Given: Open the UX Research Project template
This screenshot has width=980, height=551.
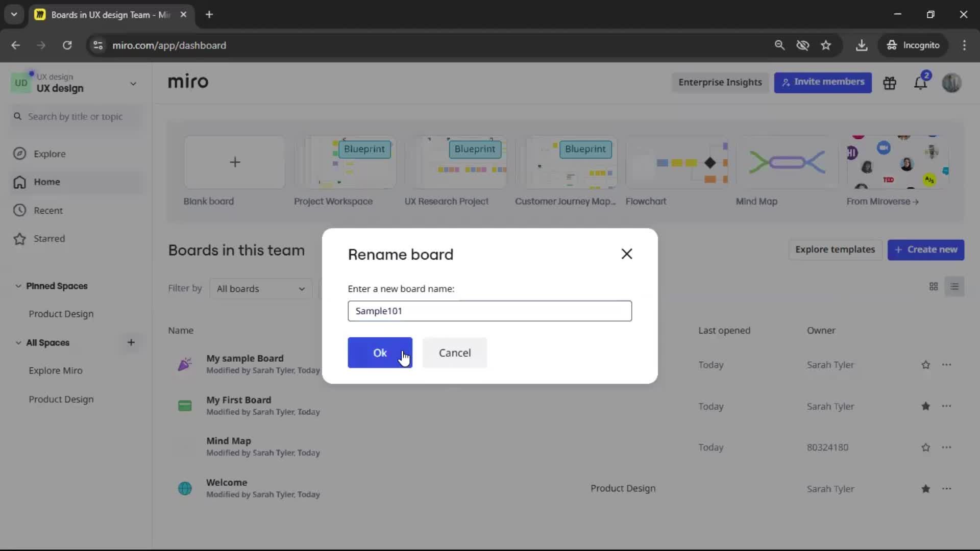Looking at the screenshot, I should pos(456,162).
